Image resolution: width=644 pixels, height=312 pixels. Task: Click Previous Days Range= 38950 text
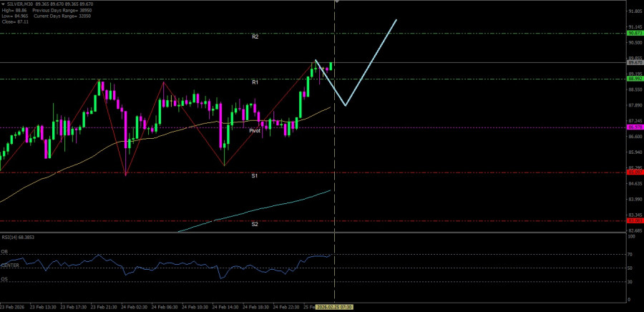pos(62,10)
